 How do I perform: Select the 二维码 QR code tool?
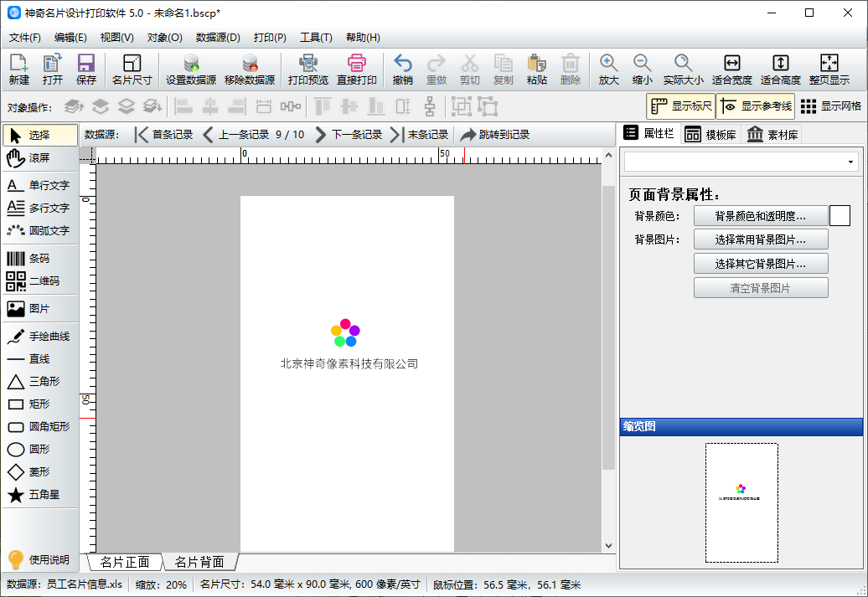click(40, 281)
